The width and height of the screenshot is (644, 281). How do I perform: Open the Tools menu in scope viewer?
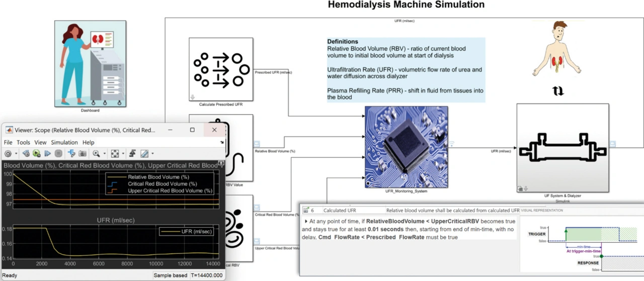(x=23, y=142)
